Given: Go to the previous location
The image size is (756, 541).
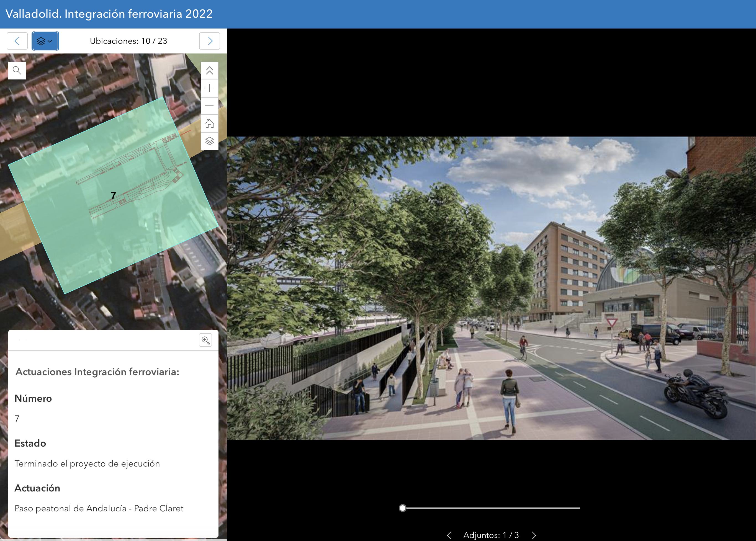Looking at the screenshot, I should click(17, 41).
